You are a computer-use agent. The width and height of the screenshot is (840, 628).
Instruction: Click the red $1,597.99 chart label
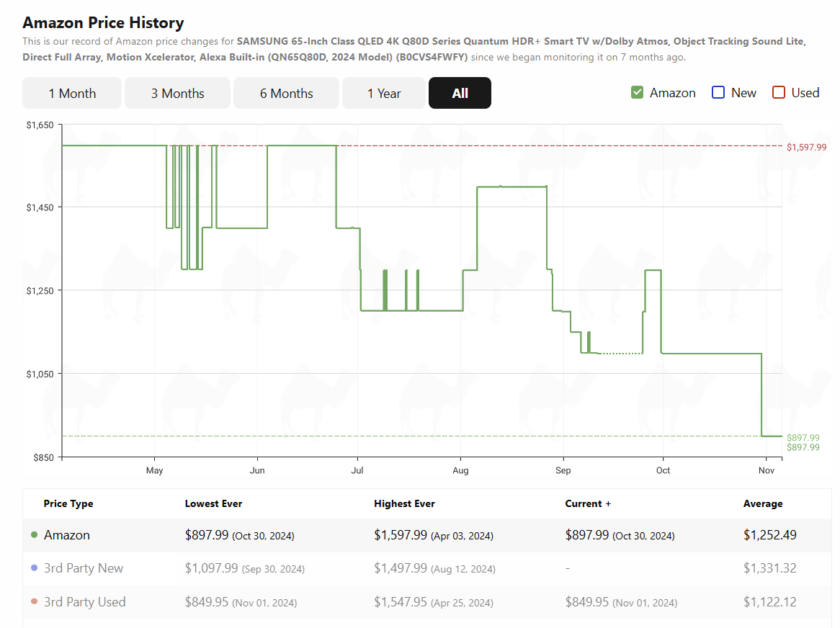pos(806,147)
